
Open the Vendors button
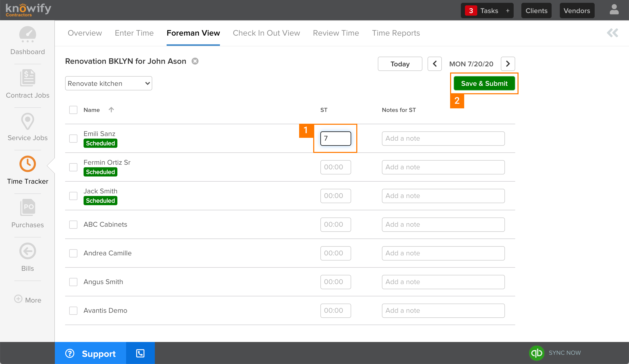pos(577,11)
